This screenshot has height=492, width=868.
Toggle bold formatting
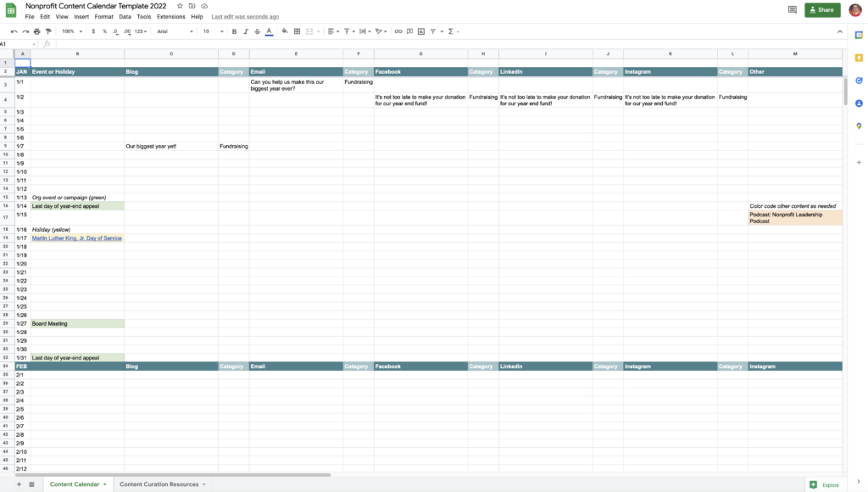click(234, 31)
